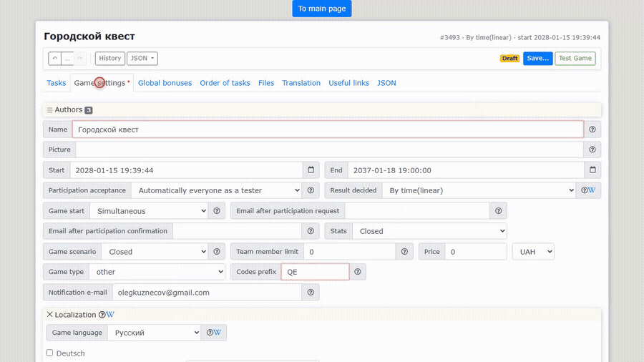Click the Notification e-mail input field
Viewport: 644px width, 362px height.
pos(208,292)
